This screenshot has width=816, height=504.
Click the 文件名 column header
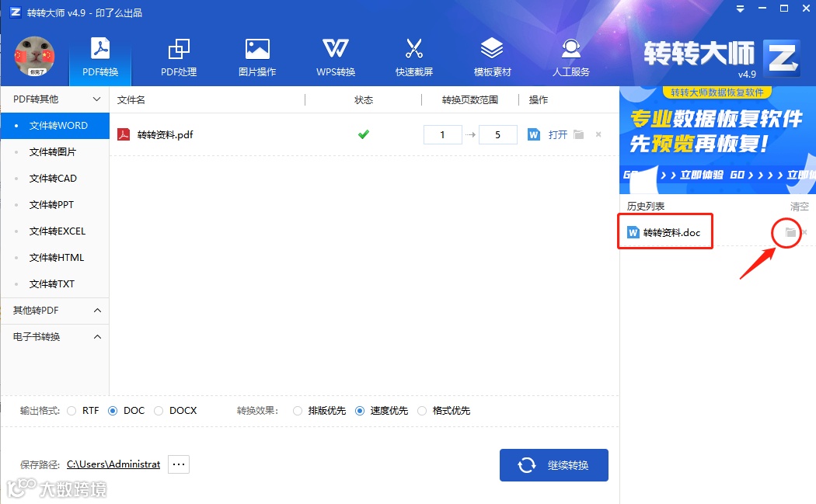131,100
